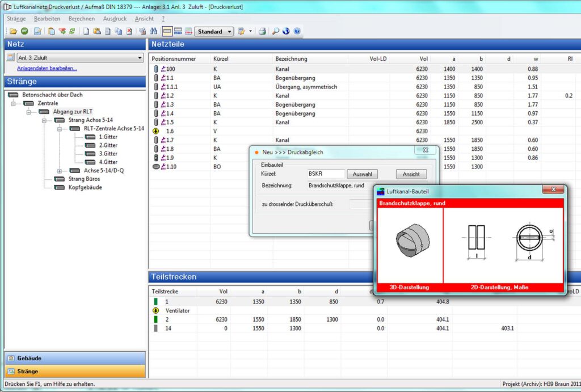Open the Ausdruck menu
The image size is (581, 392).
click(115, 19)
